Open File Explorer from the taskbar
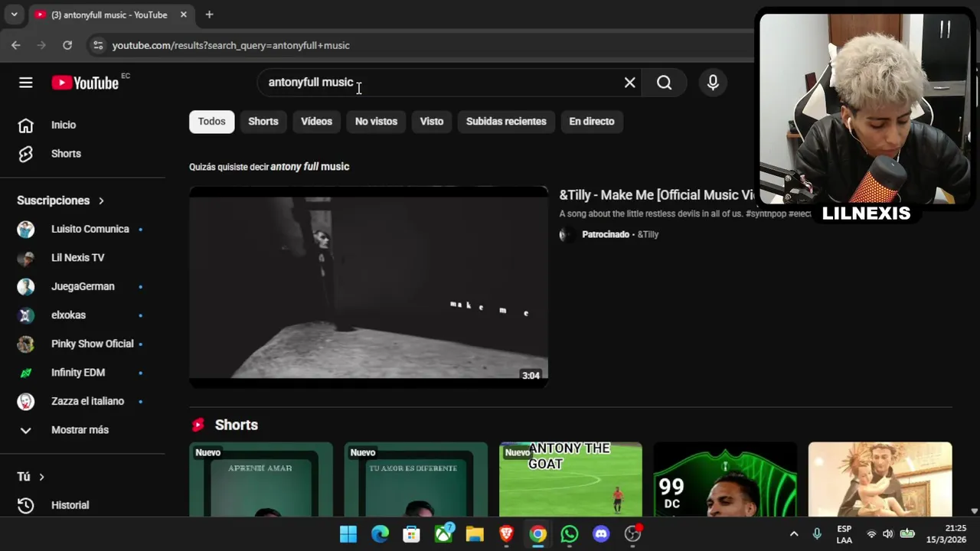This screenshot has height=551, width=980. [x=475, y=534]
